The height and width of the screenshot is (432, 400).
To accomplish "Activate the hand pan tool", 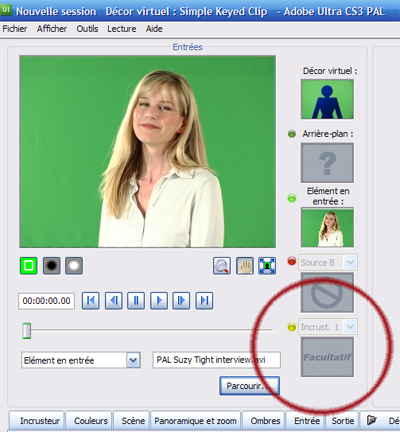I will click(x=245, y=266).
